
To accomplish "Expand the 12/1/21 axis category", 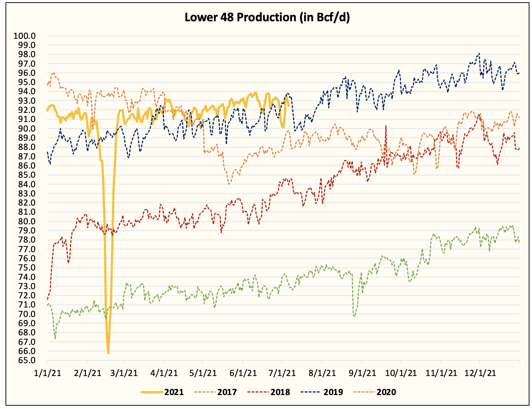I will tap(481, 371).
